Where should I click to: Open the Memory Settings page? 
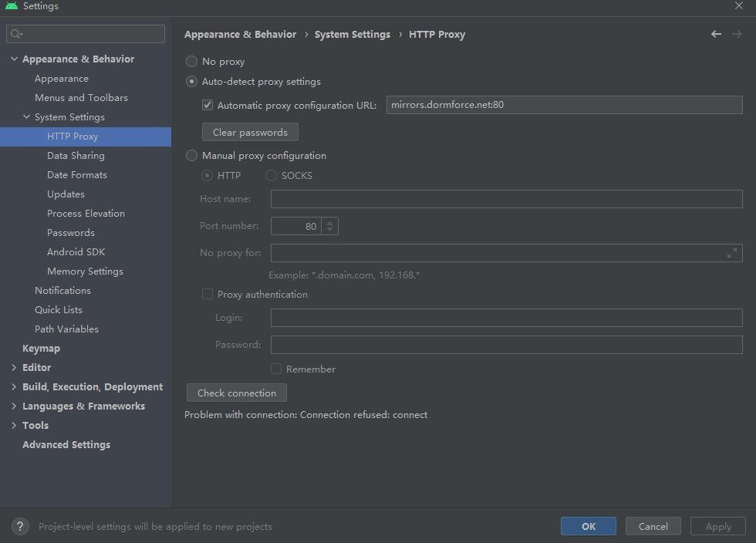85,271
